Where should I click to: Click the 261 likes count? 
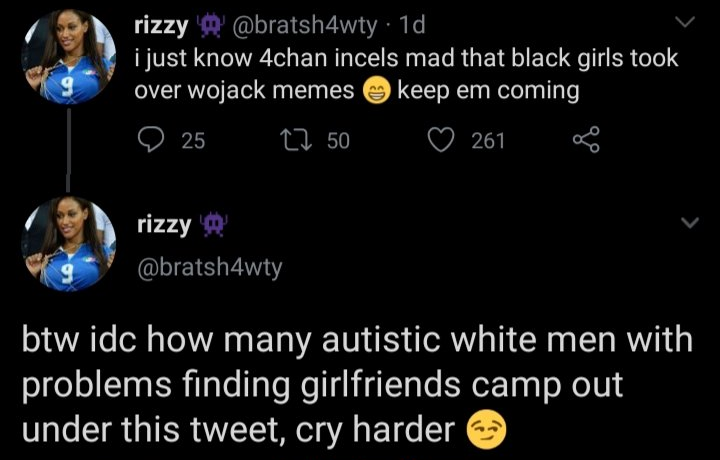tap(488, 140)
